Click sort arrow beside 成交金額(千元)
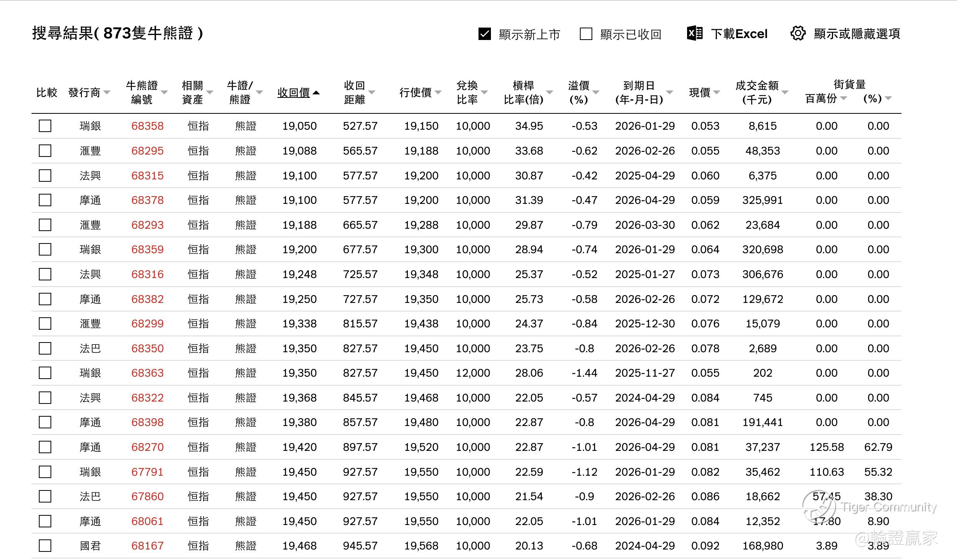The image size is (957, 560). [785, 92]
